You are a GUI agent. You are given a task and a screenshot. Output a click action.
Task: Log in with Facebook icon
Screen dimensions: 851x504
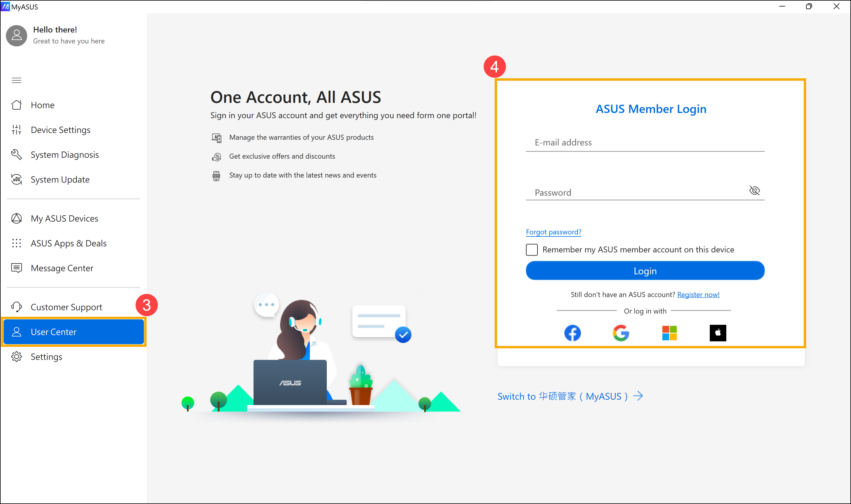(x=573, y=333)
